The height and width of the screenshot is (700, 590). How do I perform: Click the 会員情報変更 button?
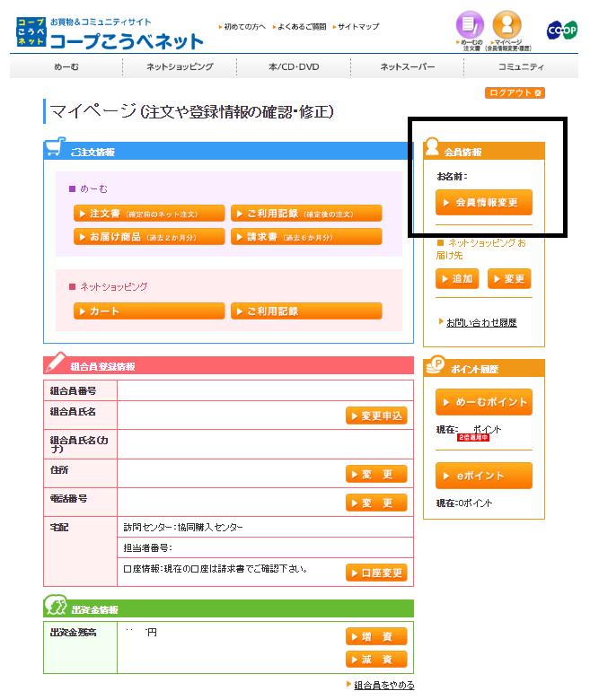click(483, 203)
